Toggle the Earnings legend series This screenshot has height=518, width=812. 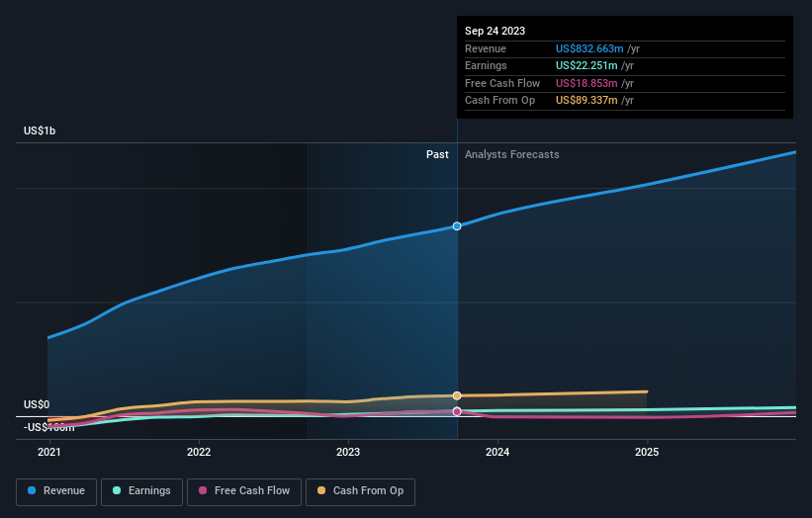pos(141,491)
